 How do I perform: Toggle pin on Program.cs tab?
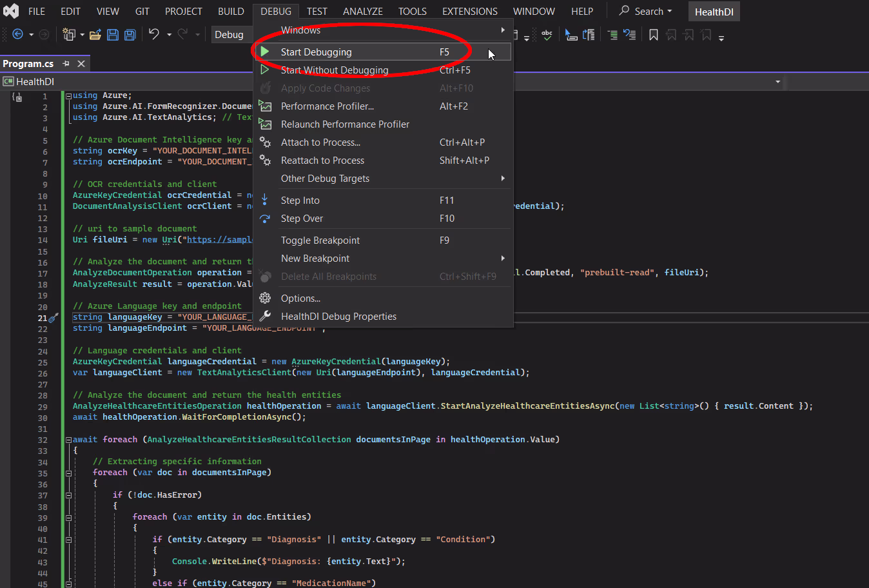[66, 63]
